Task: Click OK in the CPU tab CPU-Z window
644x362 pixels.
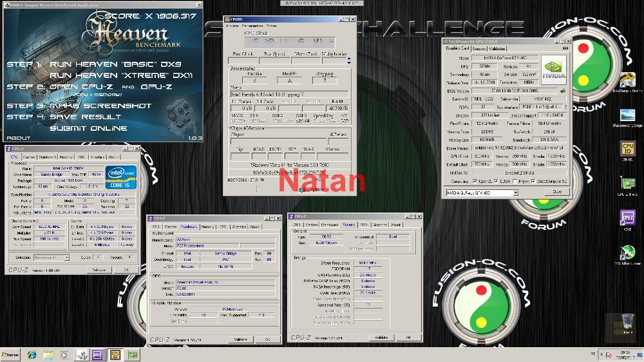Action: point(126,270)
